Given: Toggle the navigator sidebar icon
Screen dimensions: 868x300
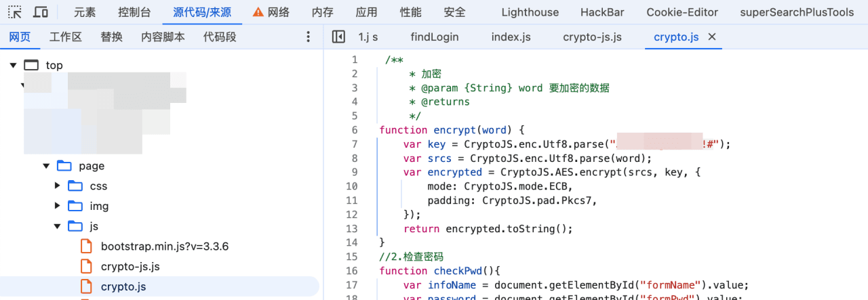Looking at the screenshot, I should tap(338, 37).
